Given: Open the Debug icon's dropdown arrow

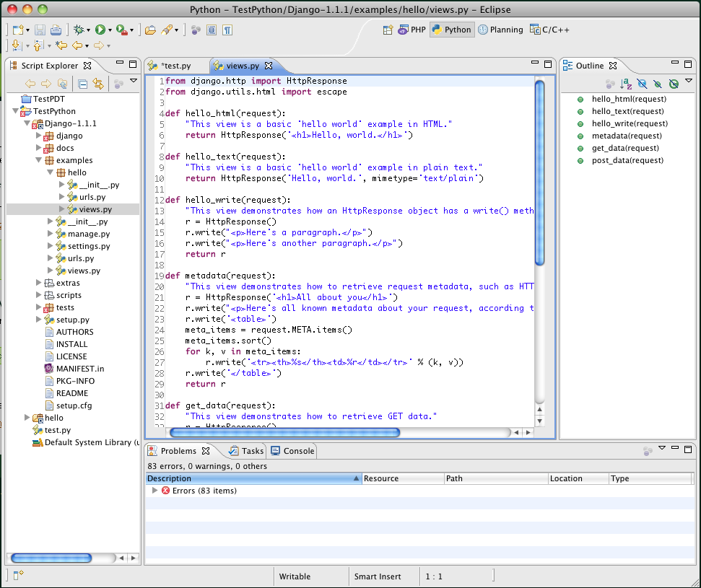Looking at the screenshot, I should point(88,30).
